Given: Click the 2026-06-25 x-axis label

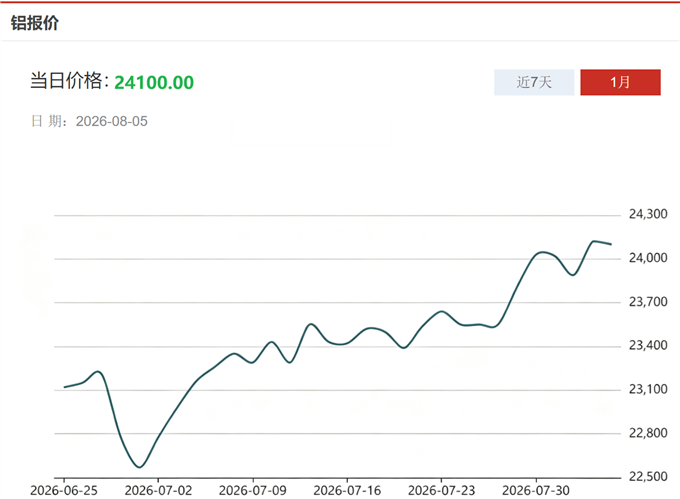Looking at the screenshot, I should pos(64,490).
